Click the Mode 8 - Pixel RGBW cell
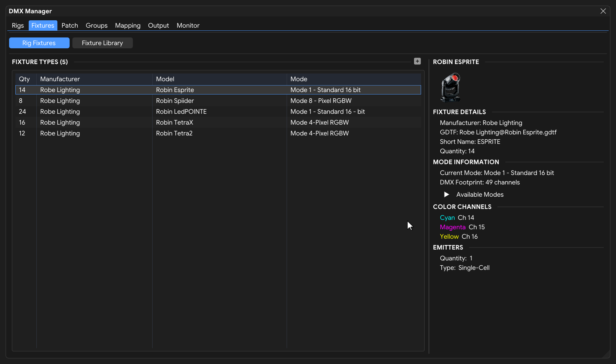 (x=321, y=101)
